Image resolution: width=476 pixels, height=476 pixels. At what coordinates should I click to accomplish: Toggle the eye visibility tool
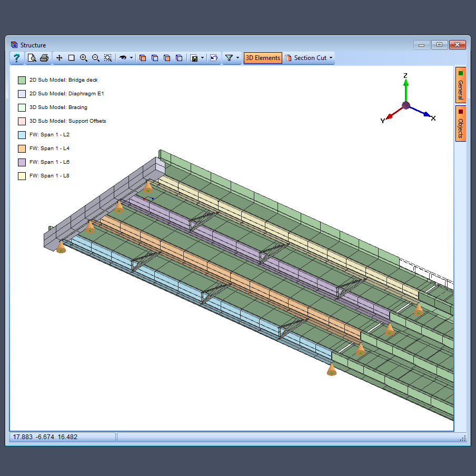122,58
